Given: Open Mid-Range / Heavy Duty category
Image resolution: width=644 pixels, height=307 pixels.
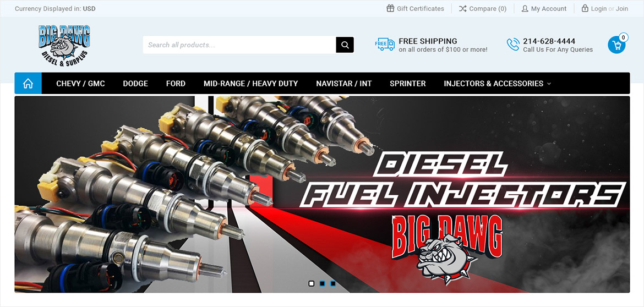Looking at the screenshot, I should [251, 83].
